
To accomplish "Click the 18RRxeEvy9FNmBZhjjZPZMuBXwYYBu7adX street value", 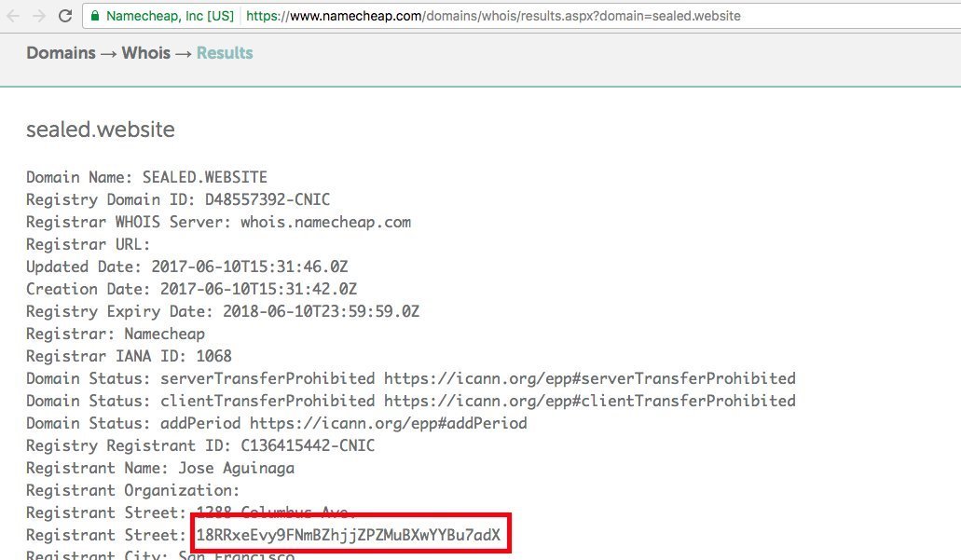I will point(348,535).
